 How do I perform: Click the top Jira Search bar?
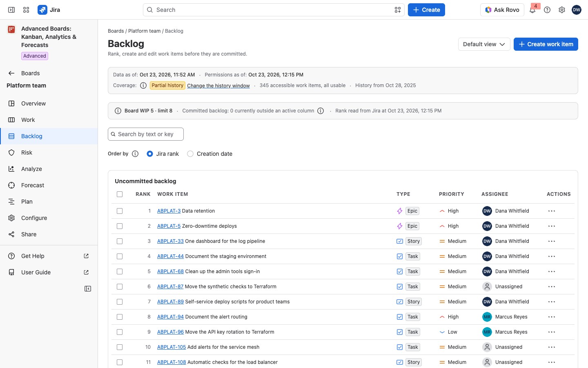pyautogui.click(x=274, y=10)
